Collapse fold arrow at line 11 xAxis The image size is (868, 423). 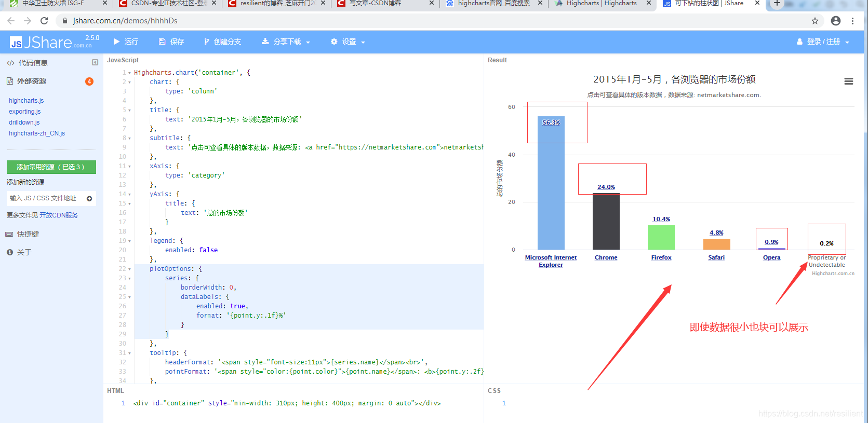(x=129, y=167)
